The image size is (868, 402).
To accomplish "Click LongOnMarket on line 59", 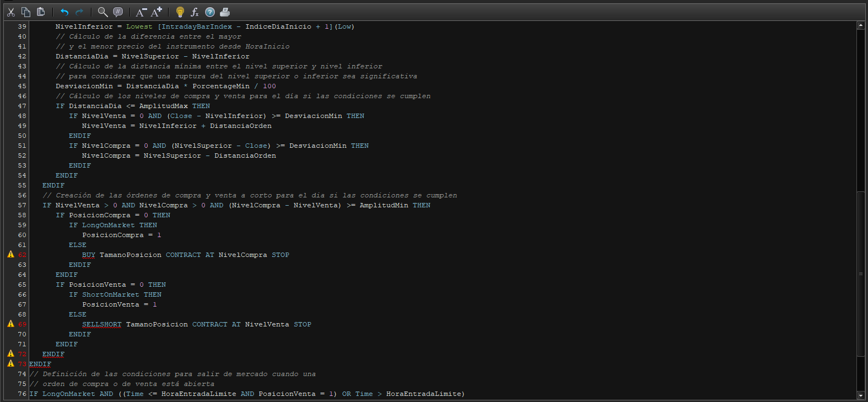I will pyautogui.click(x=109, y=225).
